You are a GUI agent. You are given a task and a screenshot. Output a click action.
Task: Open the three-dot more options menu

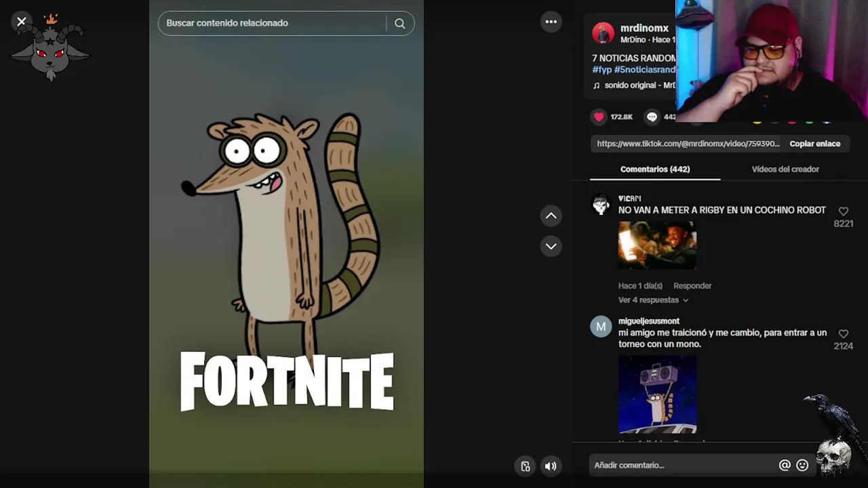(x=551, y=22)
